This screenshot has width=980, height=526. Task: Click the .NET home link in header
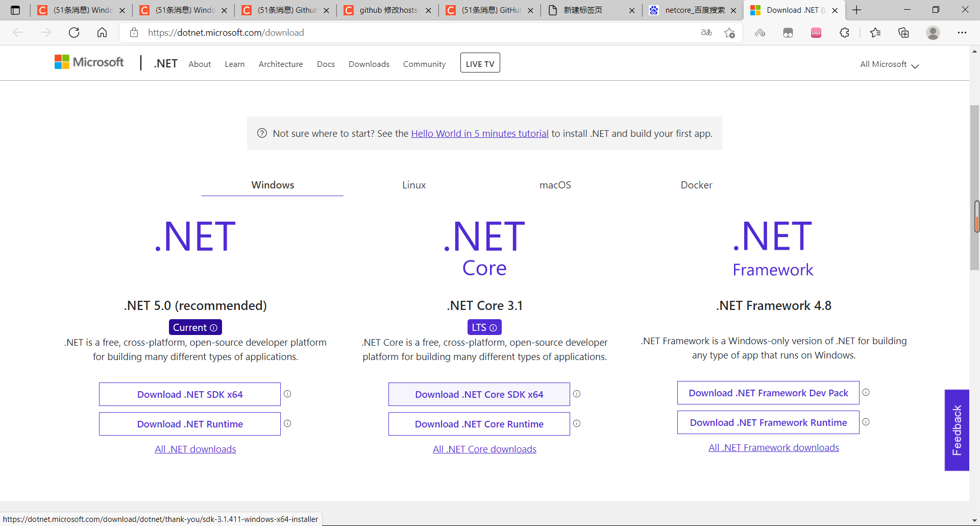click(166, 64)
